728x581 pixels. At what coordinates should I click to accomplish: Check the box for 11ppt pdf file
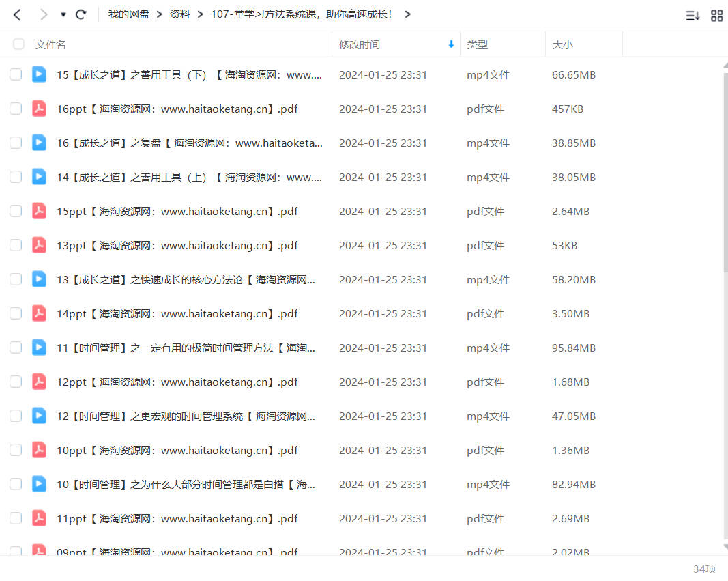[16, 518]
